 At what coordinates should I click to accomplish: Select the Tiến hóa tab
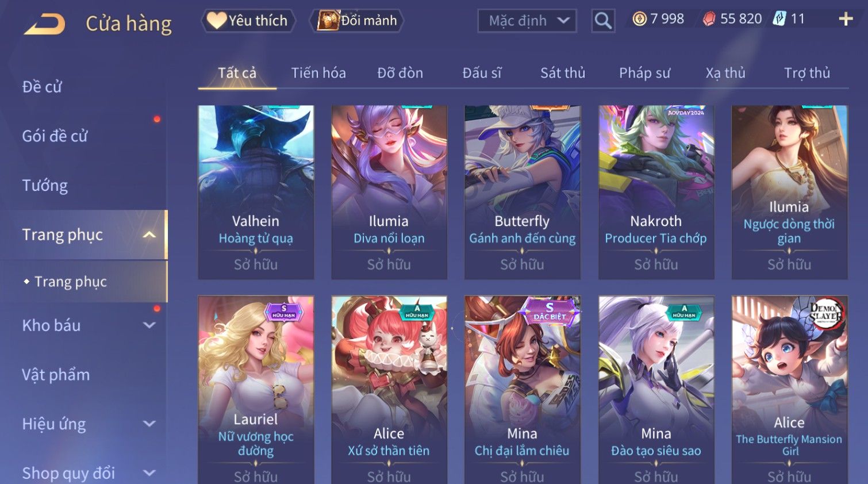pos(318,73)
